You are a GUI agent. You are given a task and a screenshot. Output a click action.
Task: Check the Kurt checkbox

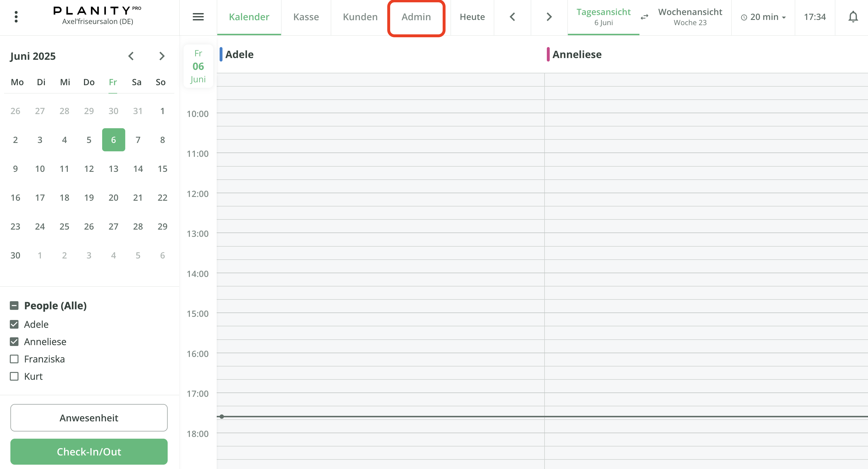pyautogui.click(x=14, y=376)
